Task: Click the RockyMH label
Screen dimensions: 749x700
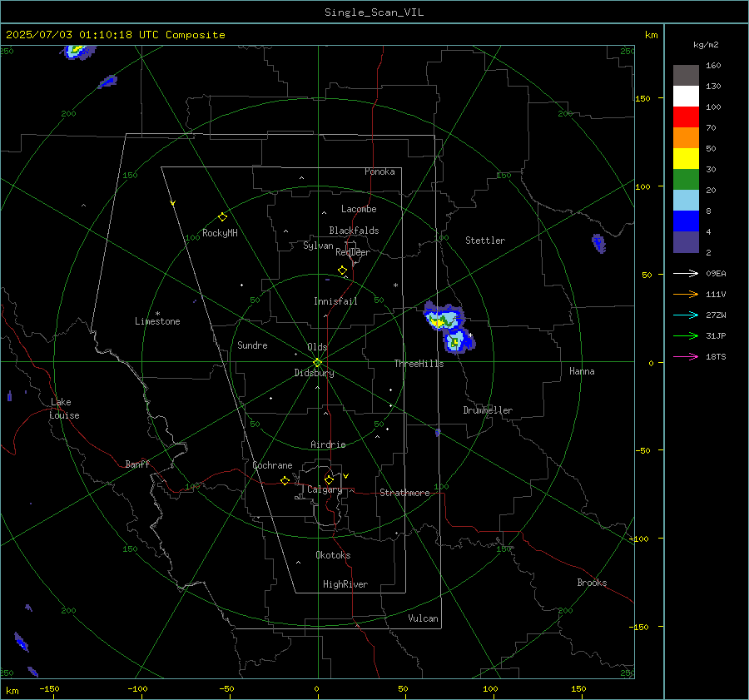Action: [x=220, y=233]
